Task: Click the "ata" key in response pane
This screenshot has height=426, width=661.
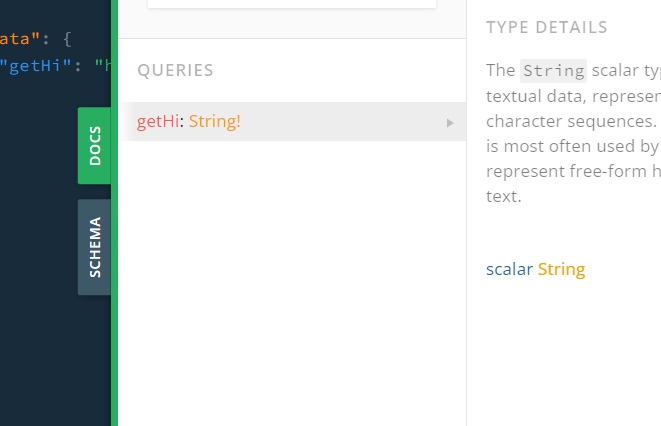Action: (x=19, y=39)
